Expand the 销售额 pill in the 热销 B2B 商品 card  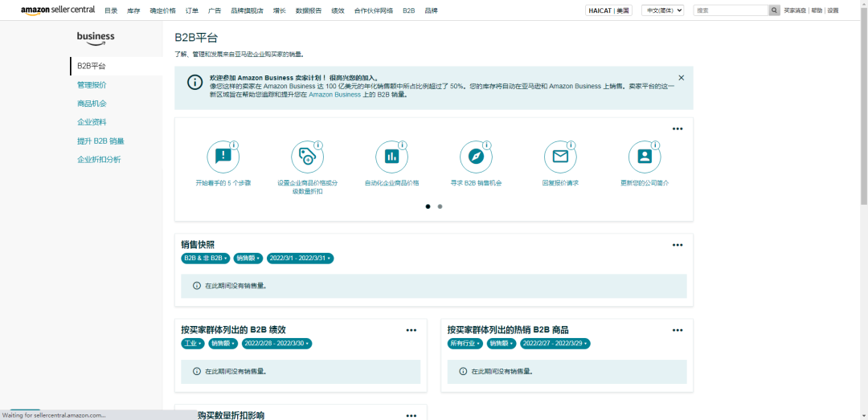(x=502, y=344)
